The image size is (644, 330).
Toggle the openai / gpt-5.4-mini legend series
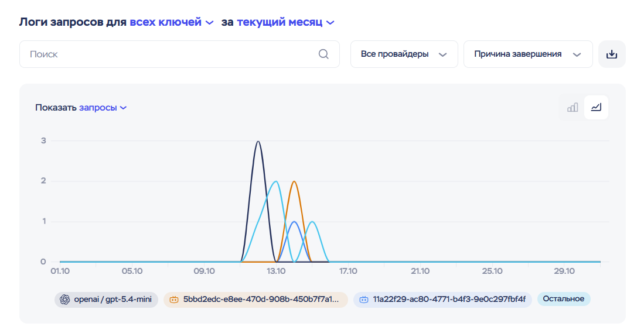click(x=107, y=300)
